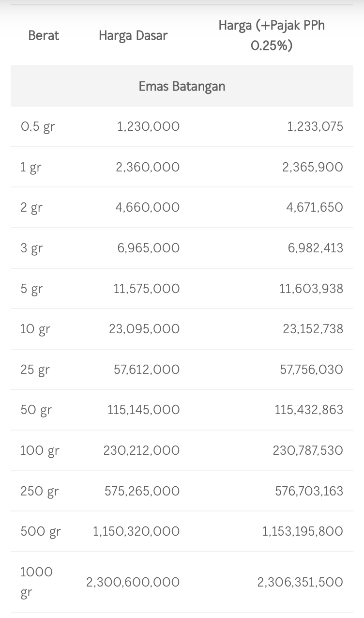Select the 10 gr weight label
Screen dimensions: 364x618
click(35, 329)
